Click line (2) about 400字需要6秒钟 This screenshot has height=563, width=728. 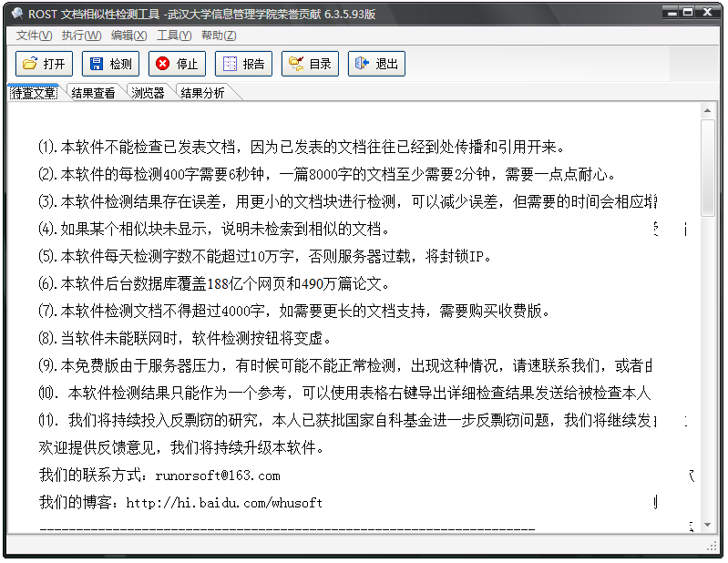327,175
